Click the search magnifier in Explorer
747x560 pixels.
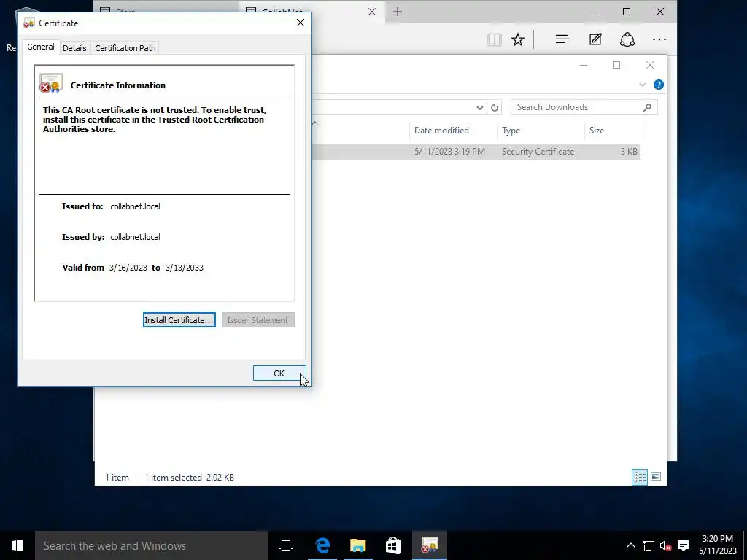tap(647, 108)
